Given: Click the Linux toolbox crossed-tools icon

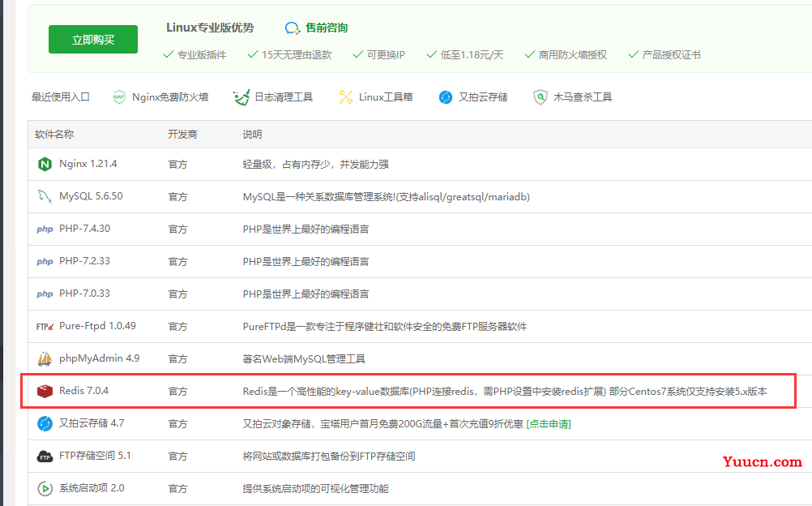Looking at the screenshot, I should [345, 97].
